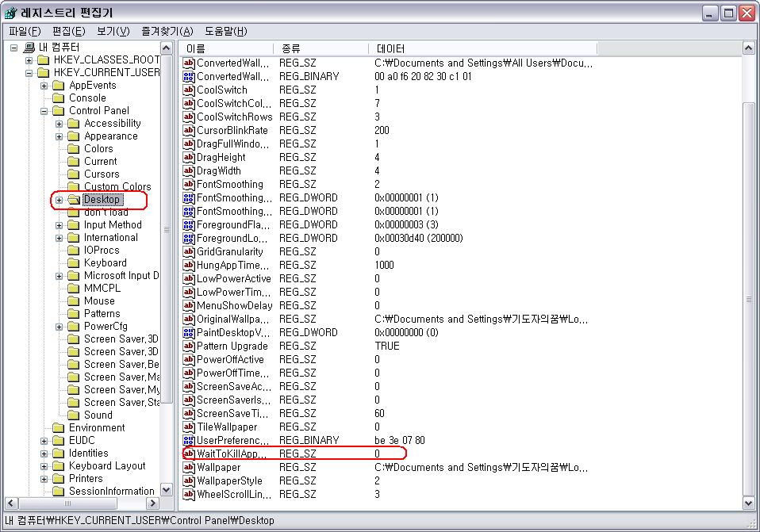Sort by the 종류 column header
Viewport: 760px width, 532px height.
(x=321, y=49)
